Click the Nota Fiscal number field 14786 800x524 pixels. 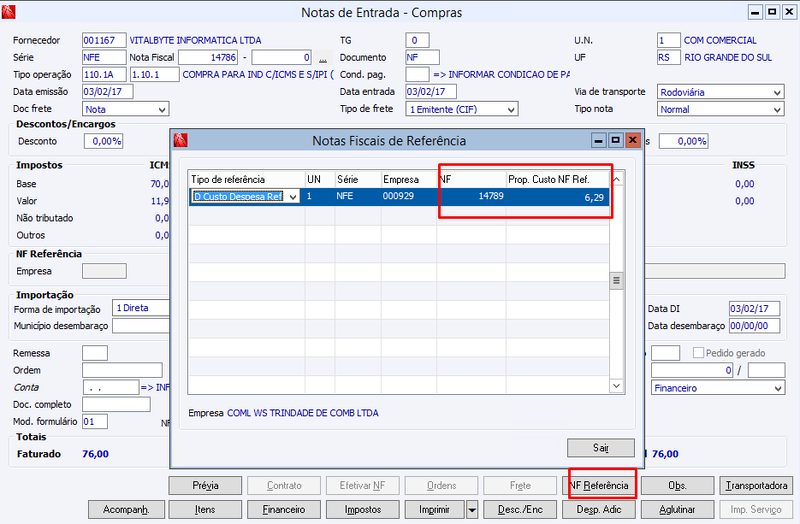point(208,58)
